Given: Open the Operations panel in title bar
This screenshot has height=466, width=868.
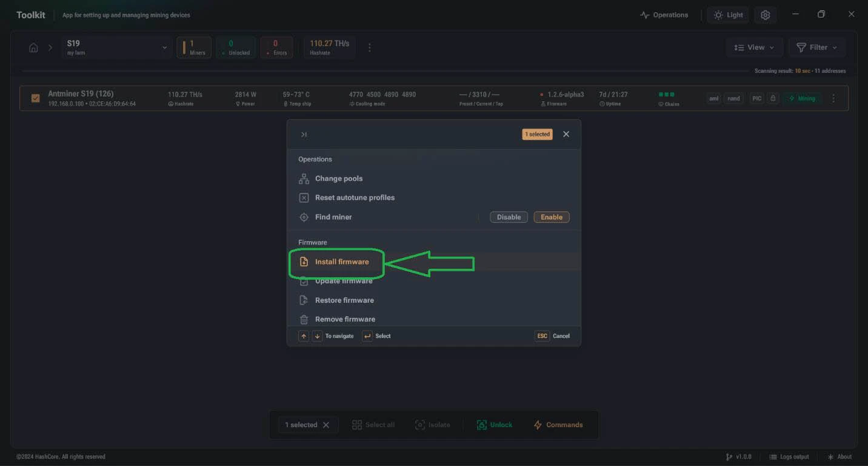Looking at the screenshot, I should coord(664,15).
